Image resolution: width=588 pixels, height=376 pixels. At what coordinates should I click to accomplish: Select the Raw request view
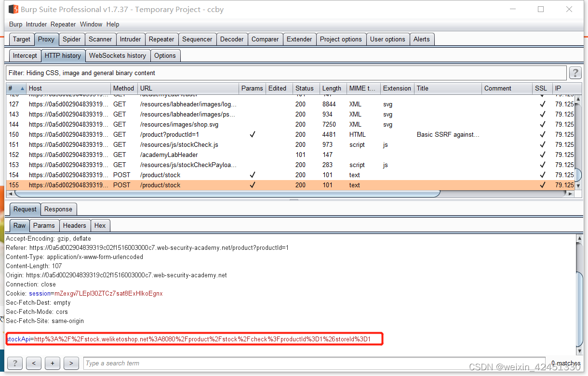(20, 225)
